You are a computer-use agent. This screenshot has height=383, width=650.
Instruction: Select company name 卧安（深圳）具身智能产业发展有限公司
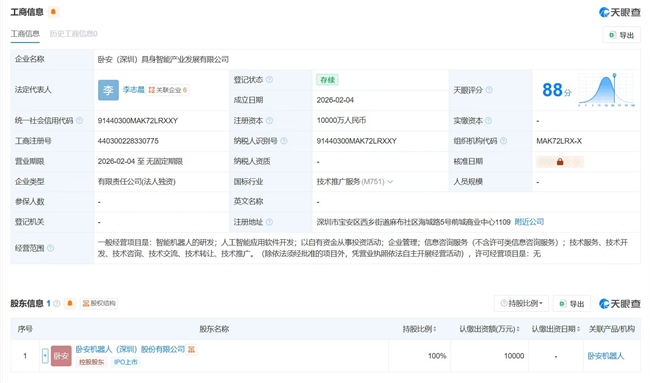point(163,60)
